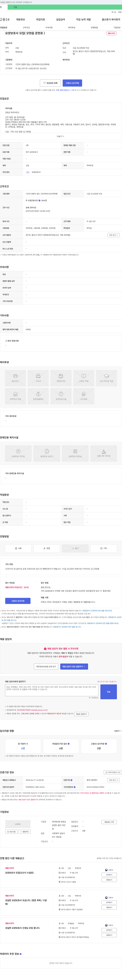Open the 채용정보 main menu

21,19
